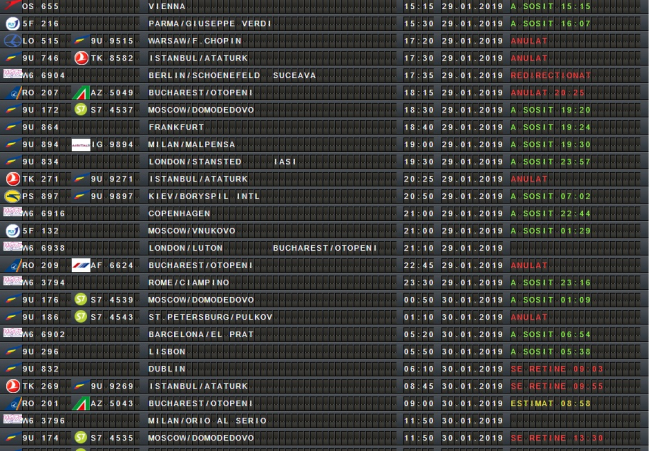Viewport: 650px width, 451px height.
Task: Click the Alitalia logo beside AZ 5049
Action: (81, 93)
